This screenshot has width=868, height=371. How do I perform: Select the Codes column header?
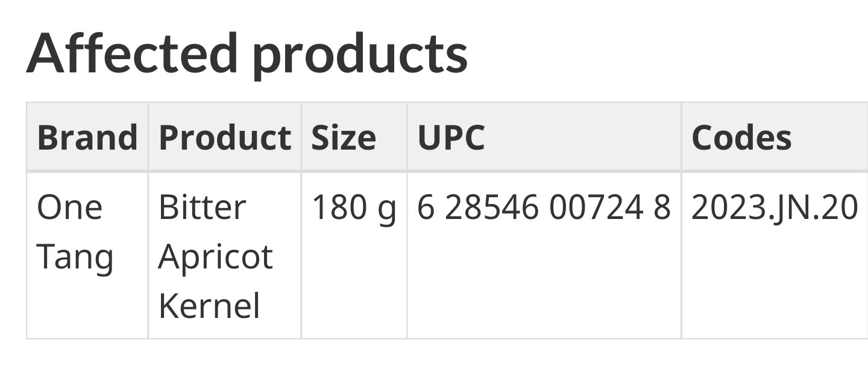pyautogui.click(x=741, y=138)
